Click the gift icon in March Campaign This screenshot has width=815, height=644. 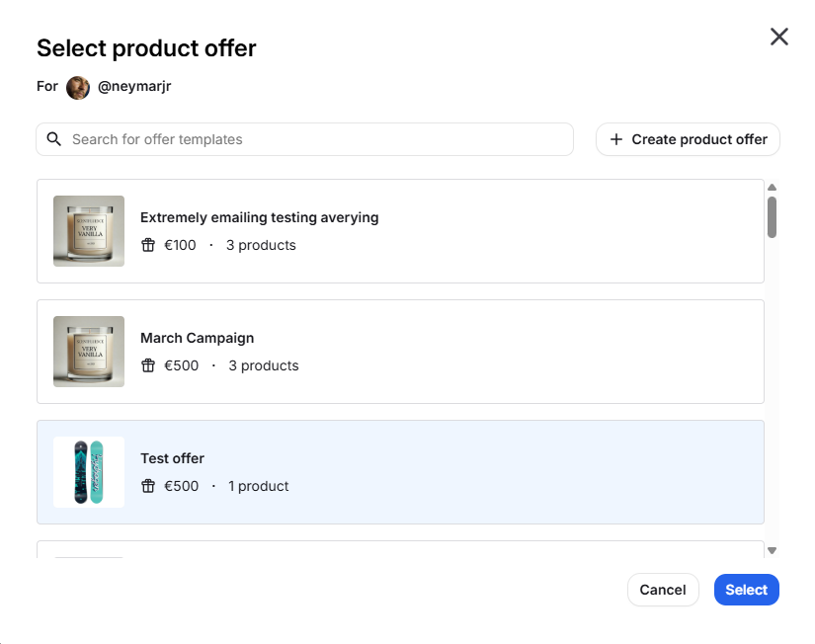click(148, 365)
